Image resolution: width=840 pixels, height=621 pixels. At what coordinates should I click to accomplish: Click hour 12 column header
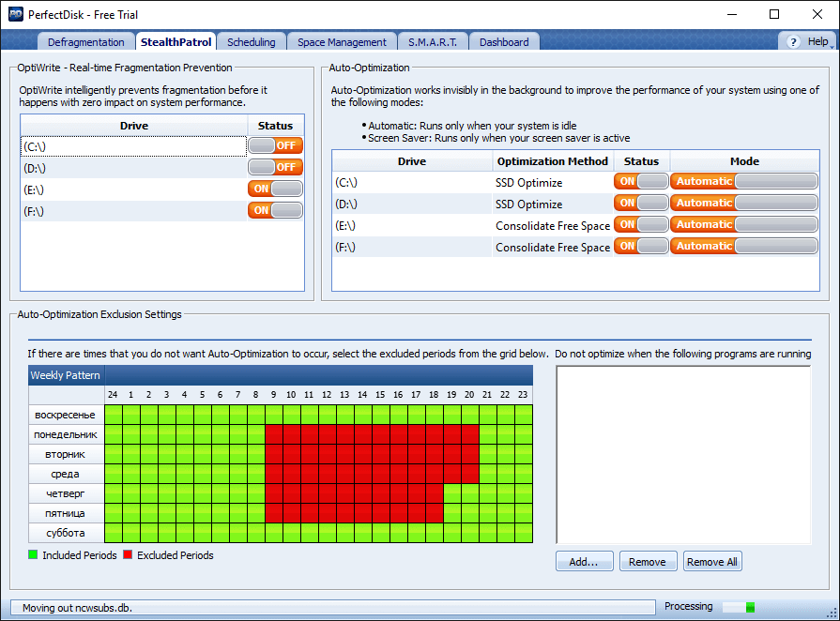point(327,395)
